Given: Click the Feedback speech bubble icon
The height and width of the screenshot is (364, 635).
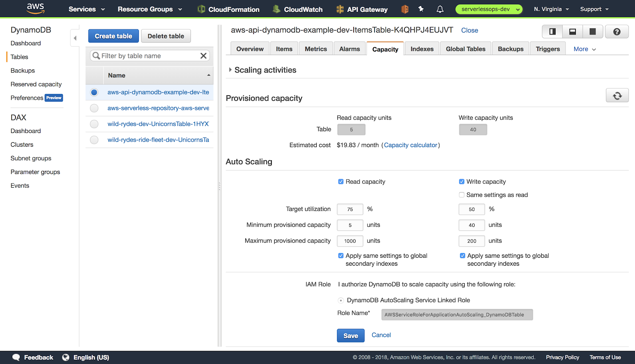Looking at the screenshot, I should click(16, 357).
